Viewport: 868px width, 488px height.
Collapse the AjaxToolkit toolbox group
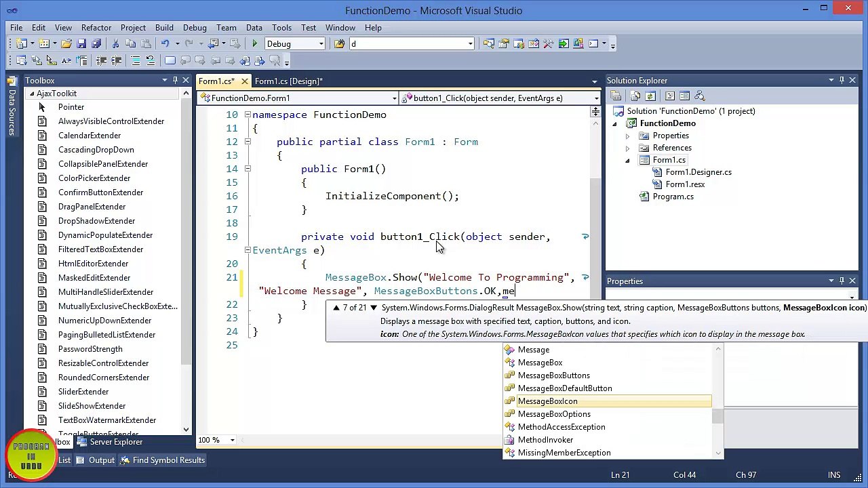pos(31,94)
